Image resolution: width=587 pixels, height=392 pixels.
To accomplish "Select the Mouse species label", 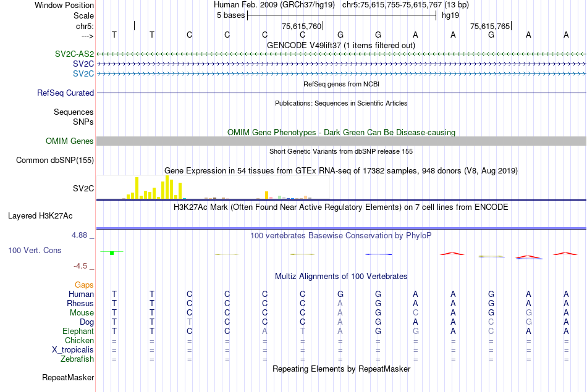I will point(82,313).
